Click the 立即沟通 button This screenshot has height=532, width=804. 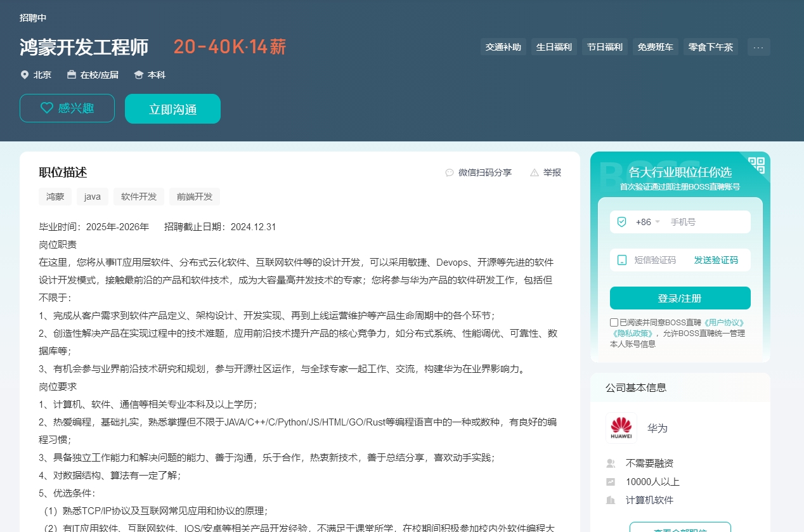click(172, 109)
